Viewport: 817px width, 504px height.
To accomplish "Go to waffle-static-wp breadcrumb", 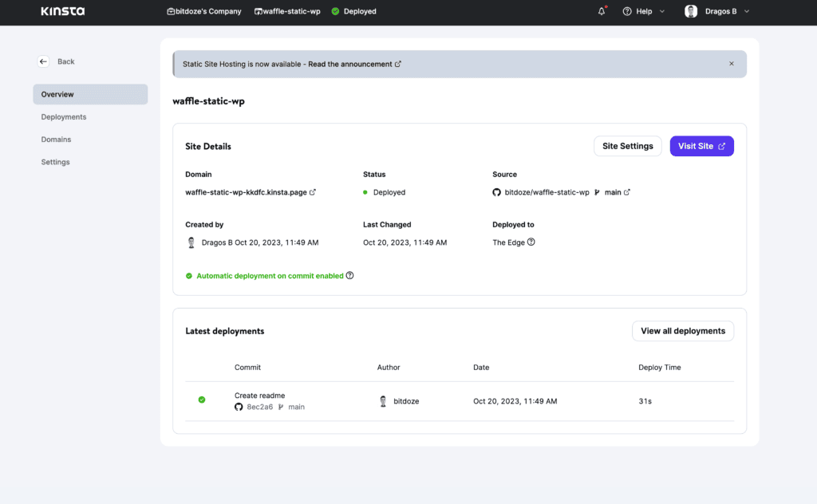I will pyautogui.click(x=291, y=11).
